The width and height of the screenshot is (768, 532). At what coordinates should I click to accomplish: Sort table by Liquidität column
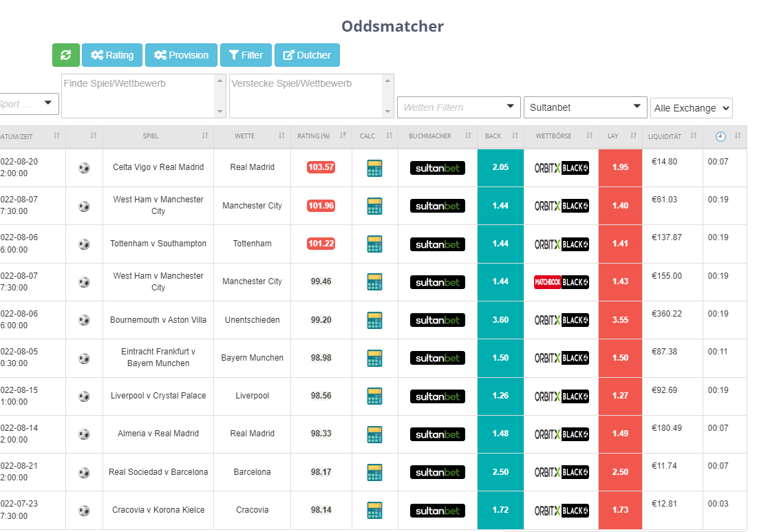click(x=672, y=136)
